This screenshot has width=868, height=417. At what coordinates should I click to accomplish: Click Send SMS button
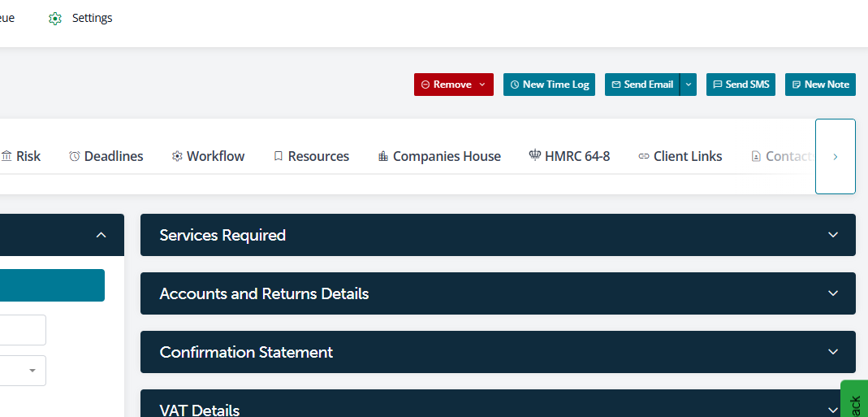pyautogui.click(x=741, y=85)
